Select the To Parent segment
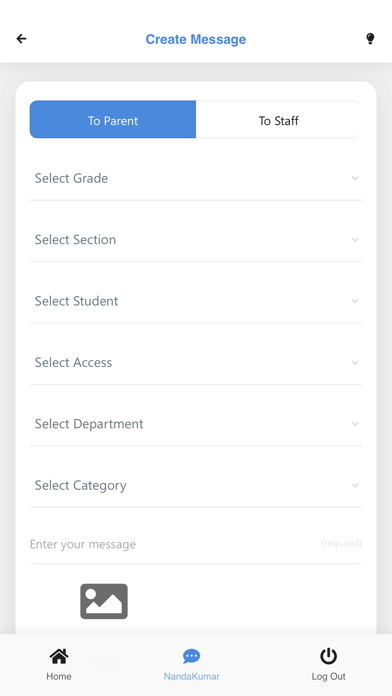Screen dimensions: 392x696 coord(113,119)
